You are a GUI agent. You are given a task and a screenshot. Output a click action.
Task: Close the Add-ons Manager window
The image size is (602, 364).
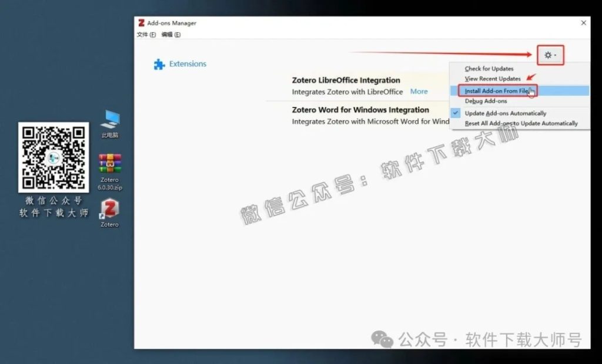coord(583,23)
